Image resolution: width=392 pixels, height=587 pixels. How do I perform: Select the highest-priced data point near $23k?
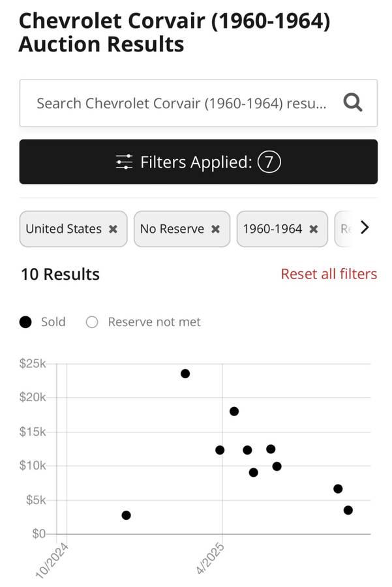[x=185, y=374]
